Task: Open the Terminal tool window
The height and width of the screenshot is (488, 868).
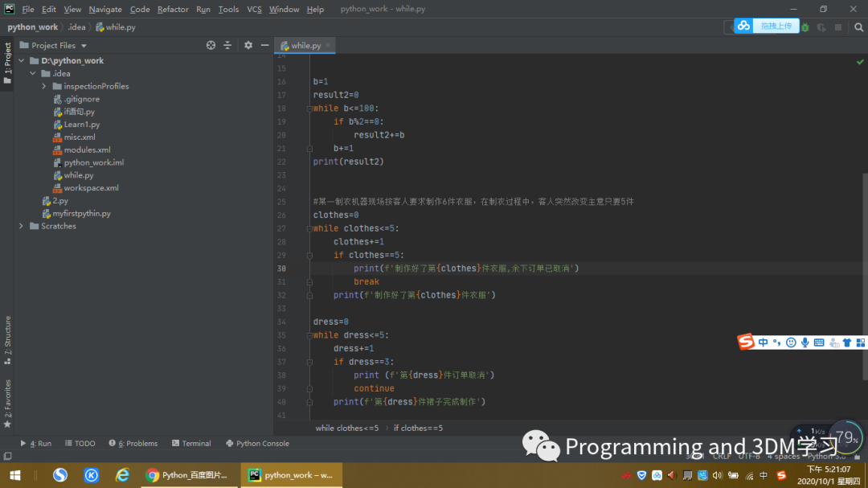Action: tap(191, 443)
